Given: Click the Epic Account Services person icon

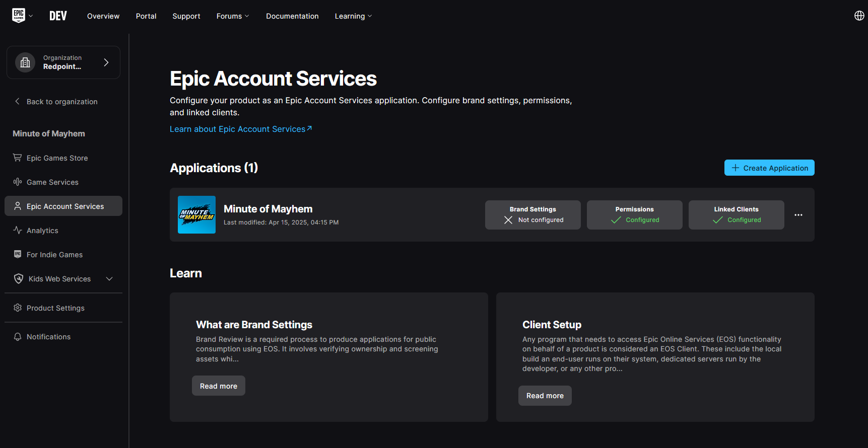Looking at the screenshot, I should 18,206.
